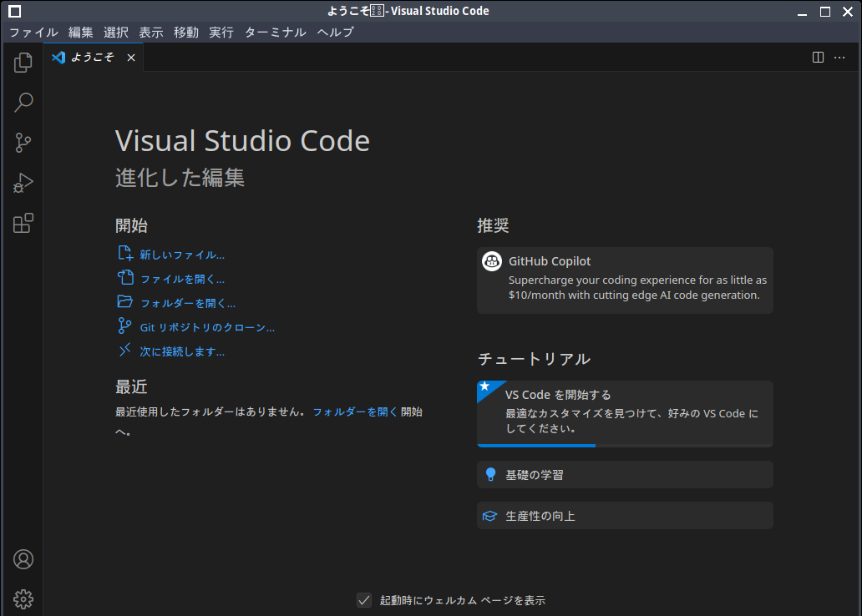
Task: Click the new file icon beside 新しいファイル
Action: 125,253
